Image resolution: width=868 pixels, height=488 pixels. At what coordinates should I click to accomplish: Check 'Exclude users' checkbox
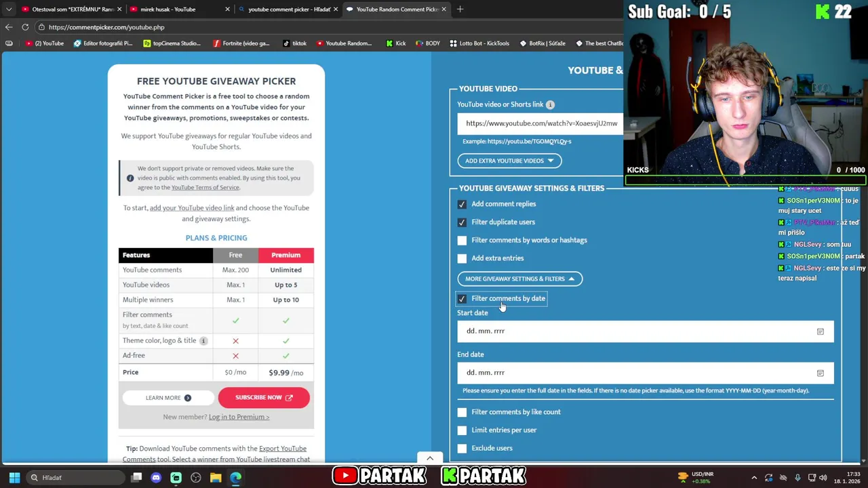[462, 448]
